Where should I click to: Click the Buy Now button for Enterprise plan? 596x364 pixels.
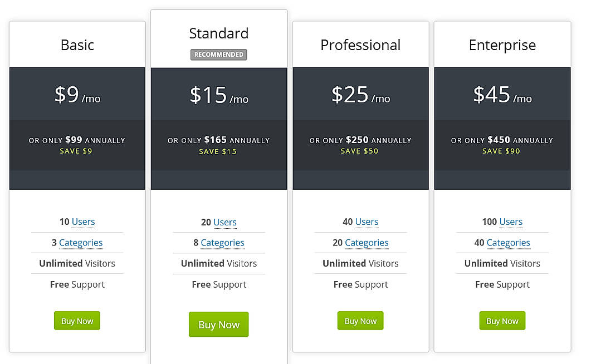(x=502, y=321)
